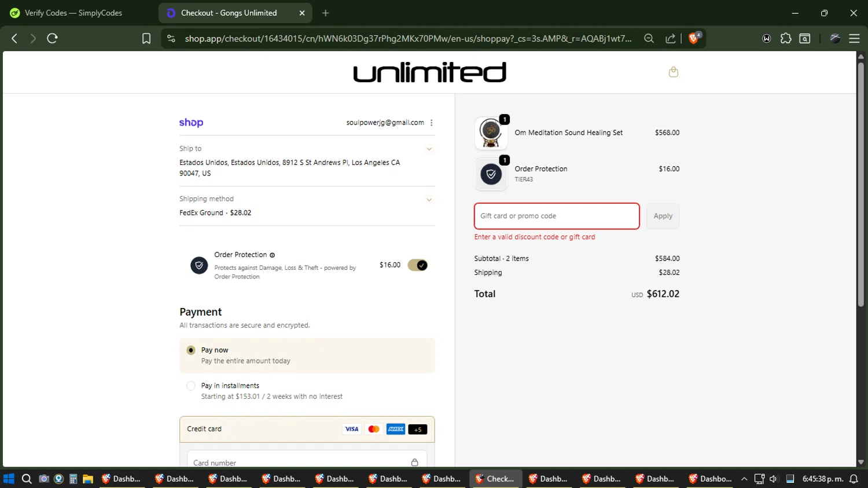Open the Brave Shields lion icon
The image size is (868, 488).
click(x=694, y=38)
